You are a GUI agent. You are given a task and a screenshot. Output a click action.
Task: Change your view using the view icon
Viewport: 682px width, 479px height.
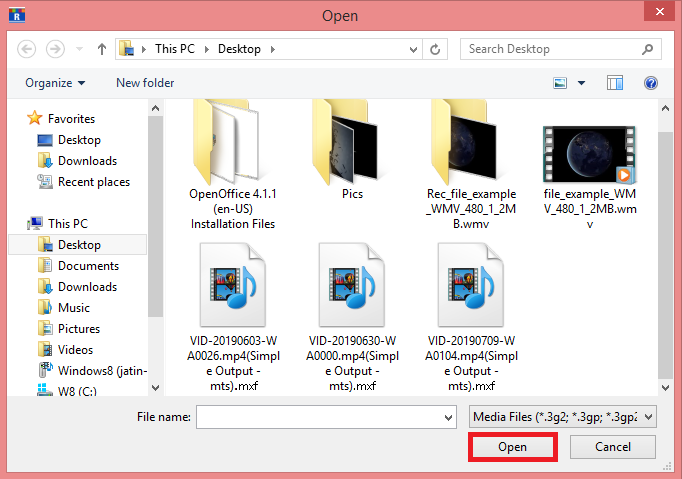coord(560,83)
